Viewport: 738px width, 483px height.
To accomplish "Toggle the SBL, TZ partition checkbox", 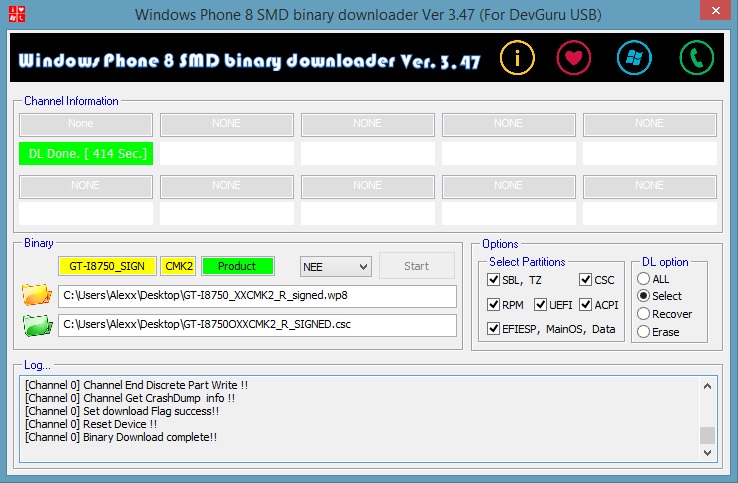I will 493,280.
